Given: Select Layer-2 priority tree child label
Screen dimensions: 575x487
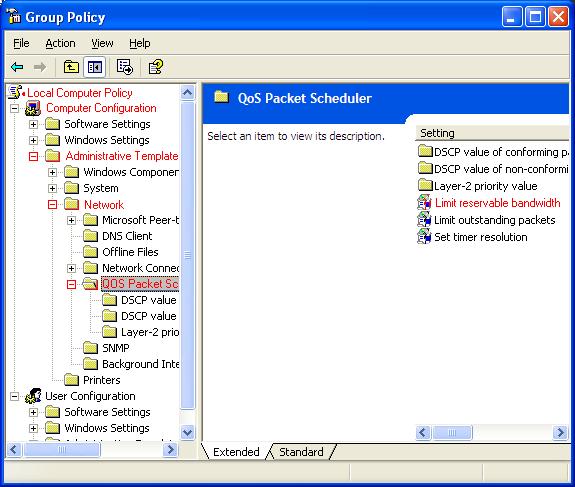Looking at the screenshot, I should tap(150, 332).
